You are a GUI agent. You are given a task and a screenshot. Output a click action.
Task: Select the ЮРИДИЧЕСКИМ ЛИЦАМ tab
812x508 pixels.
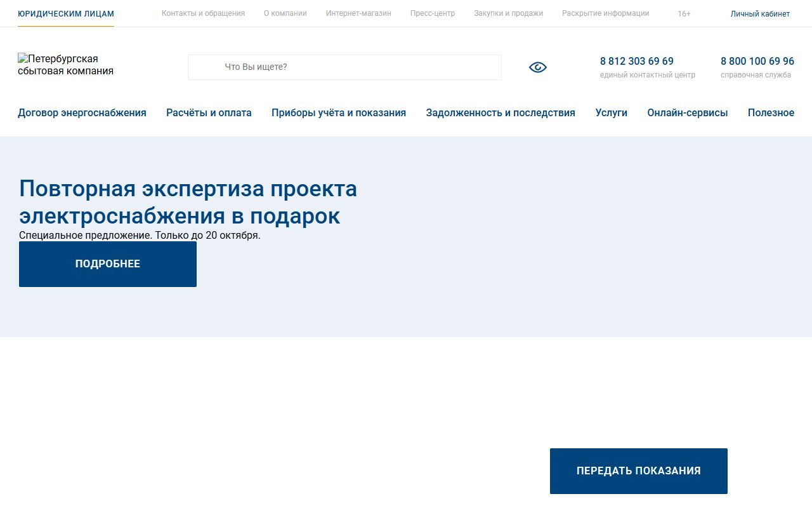(66, 13)
